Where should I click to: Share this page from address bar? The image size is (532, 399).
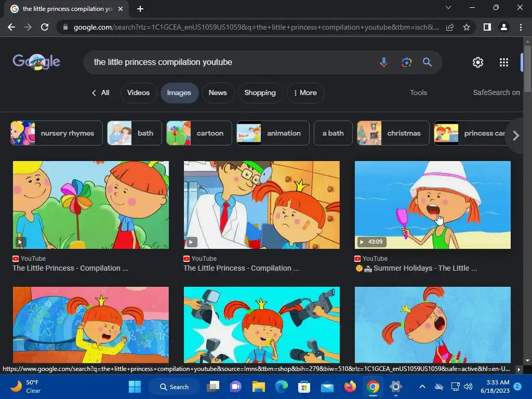(450, 27)
